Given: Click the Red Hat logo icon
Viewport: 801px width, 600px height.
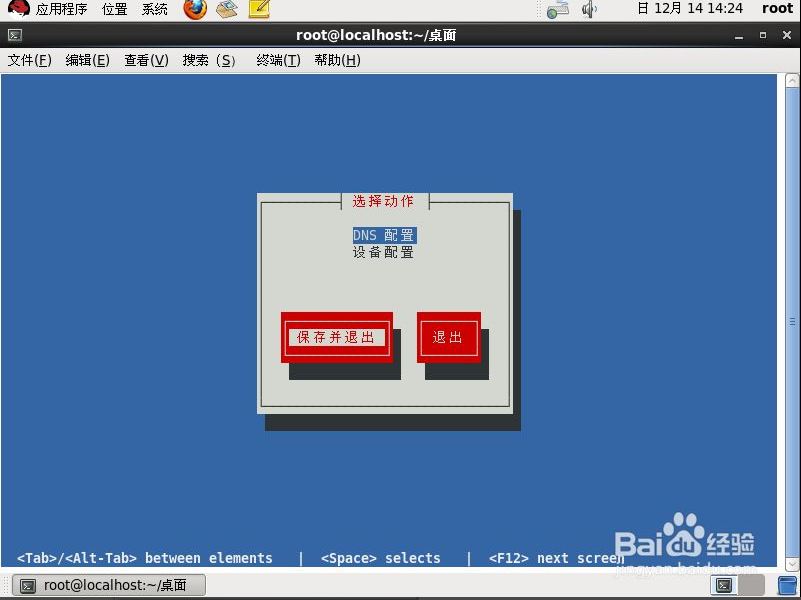Looking at the screenshot, I should 18,9.
